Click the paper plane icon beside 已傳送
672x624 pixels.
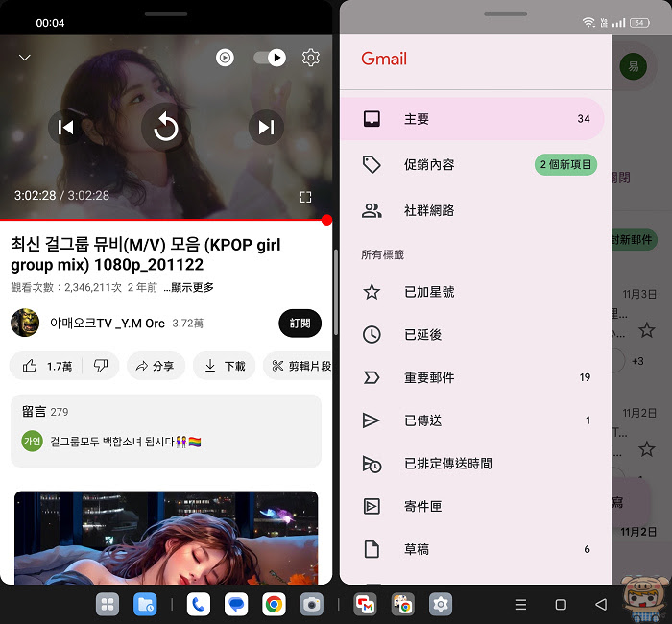click(372, 420)
